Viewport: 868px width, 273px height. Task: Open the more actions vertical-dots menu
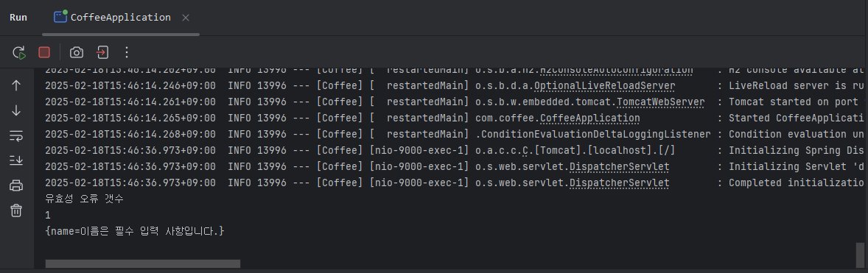click(127, 52)
